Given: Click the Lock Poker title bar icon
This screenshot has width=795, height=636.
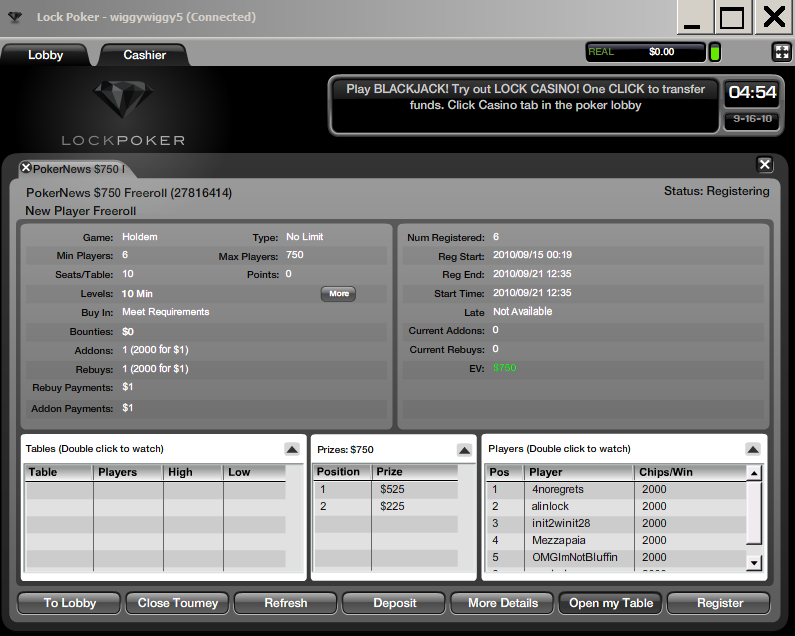Looking at the screenshot, I should (15, 17).
